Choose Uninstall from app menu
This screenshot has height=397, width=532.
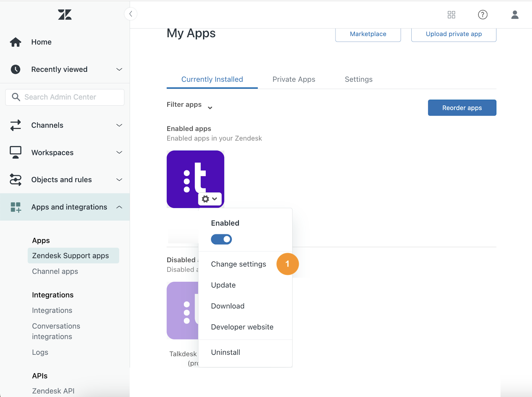(x=226, y=352)
